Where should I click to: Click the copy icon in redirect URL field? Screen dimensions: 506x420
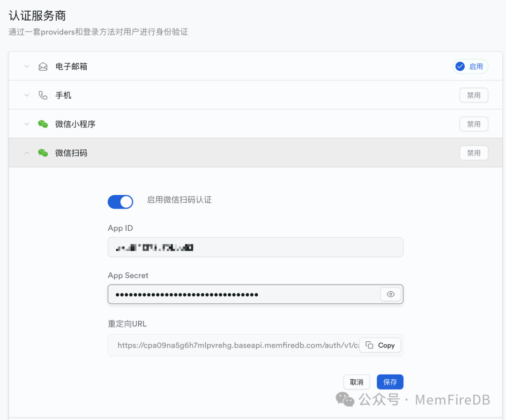click(x=369, y=345)
